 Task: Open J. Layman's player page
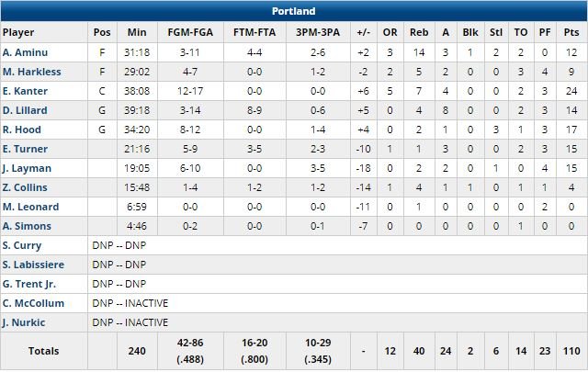click(x=27, y=167)
